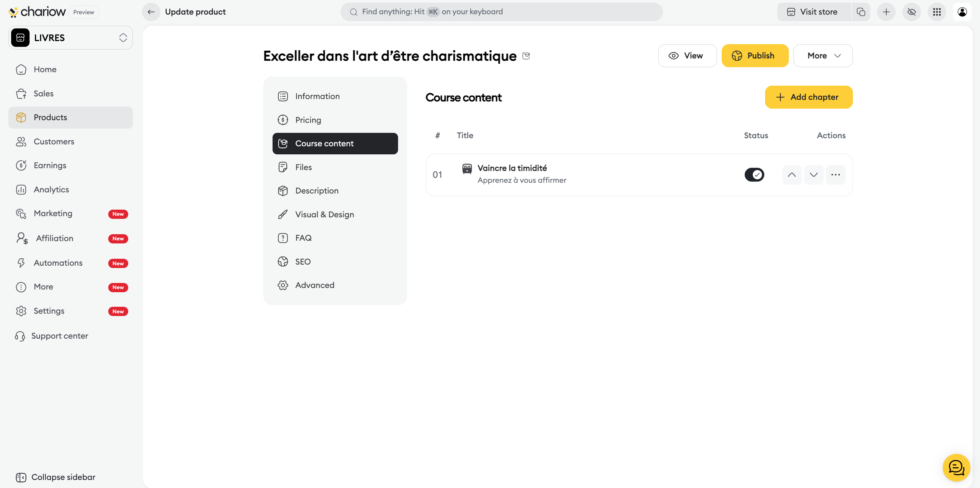Open Analytics in the sidebar
Image resolution: width=980 pixels, height=488 pixels.
coord(51,189)
